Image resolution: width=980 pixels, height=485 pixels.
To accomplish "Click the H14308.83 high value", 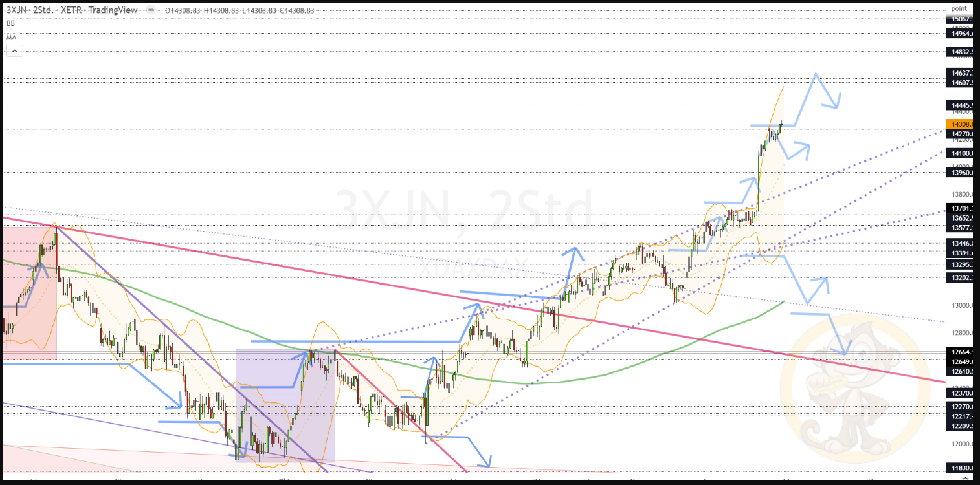I will coord(221,10).
